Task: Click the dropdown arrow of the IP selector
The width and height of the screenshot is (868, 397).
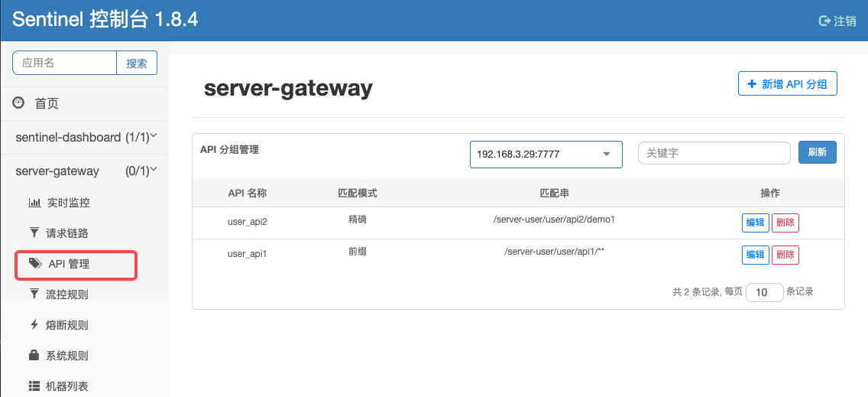Action: point(606,155)
